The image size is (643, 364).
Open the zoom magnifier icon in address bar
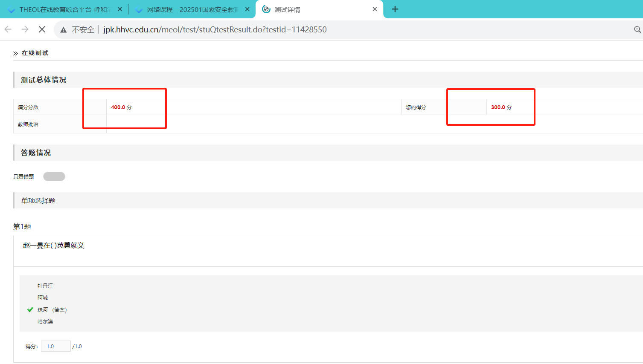tap(637, 29)
